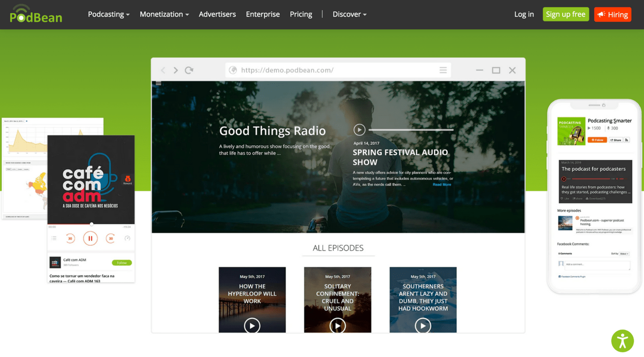Open the Southerners hookworm episode thumbnail card
Image resolution: width=644 pixels, height=357 pixels.
(423, 300)
